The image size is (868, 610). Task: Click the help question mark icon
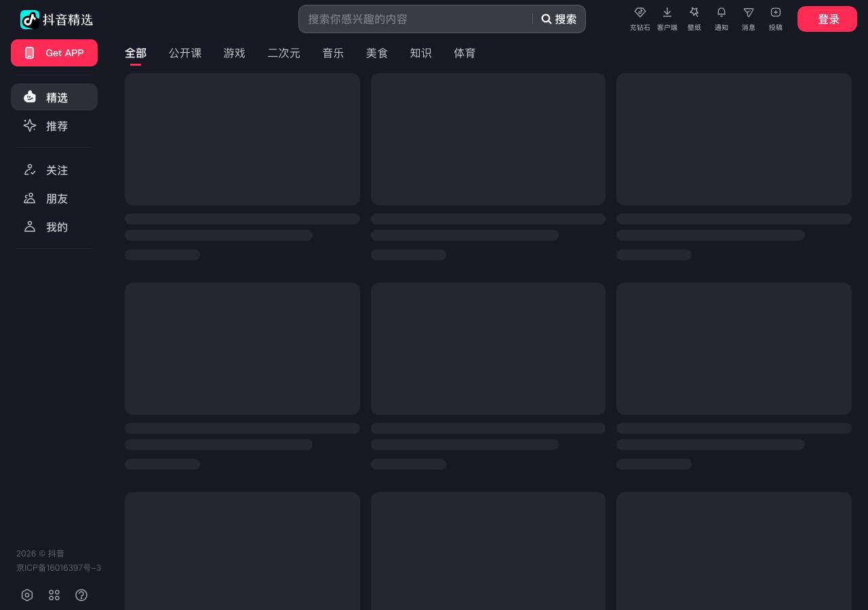[x=81, y=595]
